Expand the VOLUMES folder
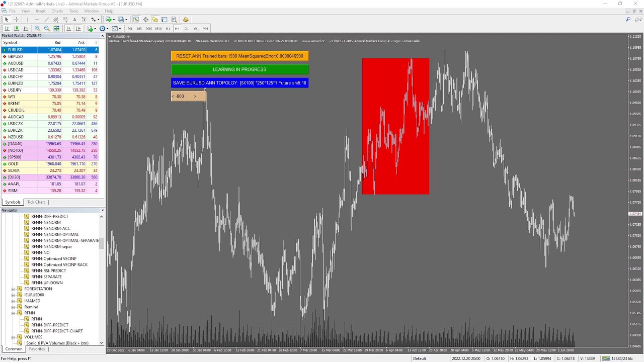Image resolution: width=644 pixels, height=362 pixels. 13,337
